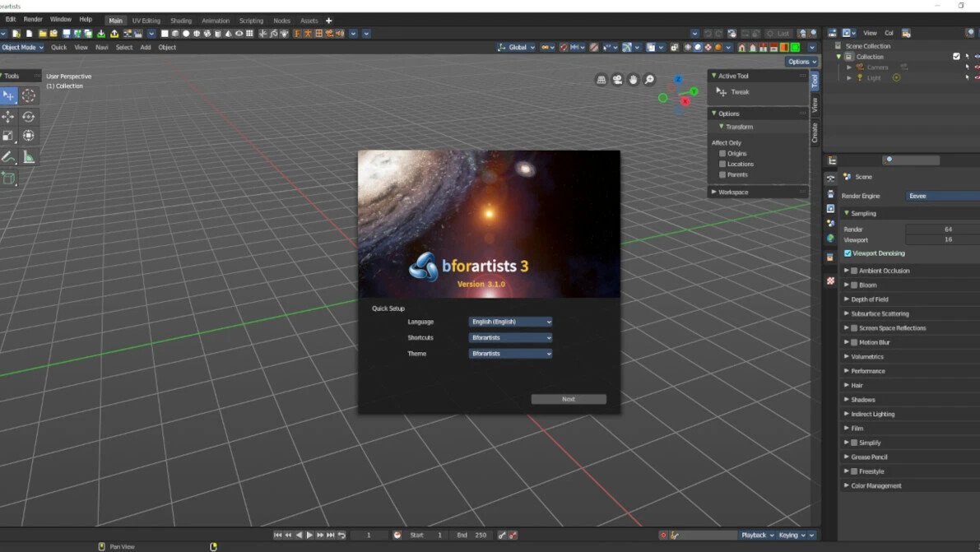Open the Edit menu
The image size is (980, 552).
click(11, 20)
